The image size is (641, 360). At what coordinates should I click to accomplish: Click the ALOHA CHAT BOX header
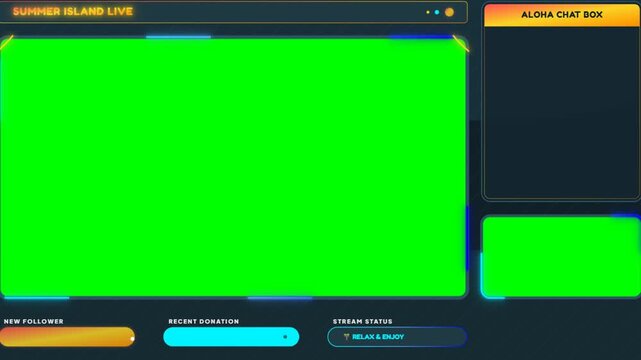562,15
